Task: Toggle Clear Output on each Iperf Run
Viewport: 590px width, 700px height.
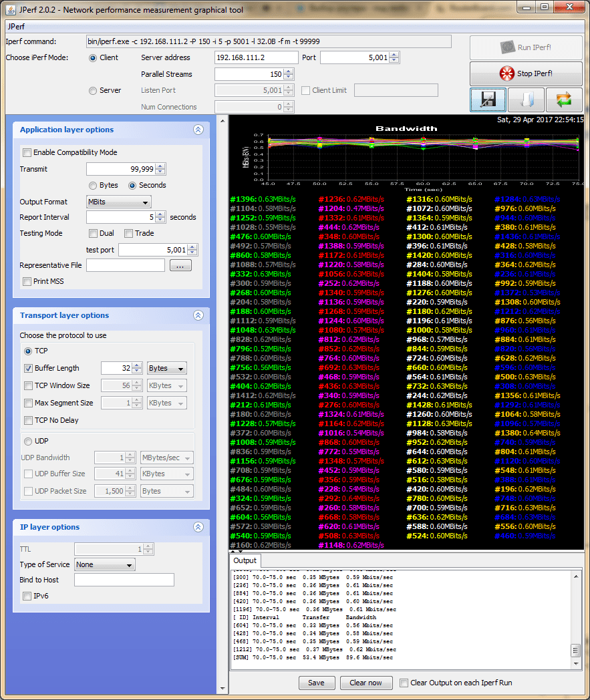Action: [403, 683]
